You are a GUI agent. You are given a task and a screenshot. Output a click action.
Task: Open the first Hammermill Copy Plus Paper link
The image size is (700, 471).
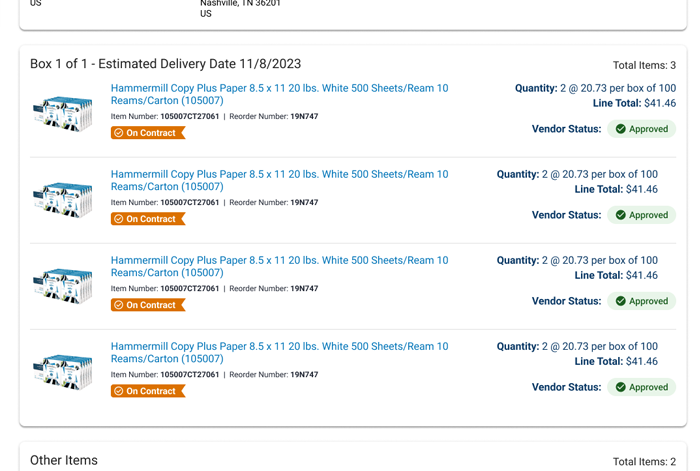point(279,95)
